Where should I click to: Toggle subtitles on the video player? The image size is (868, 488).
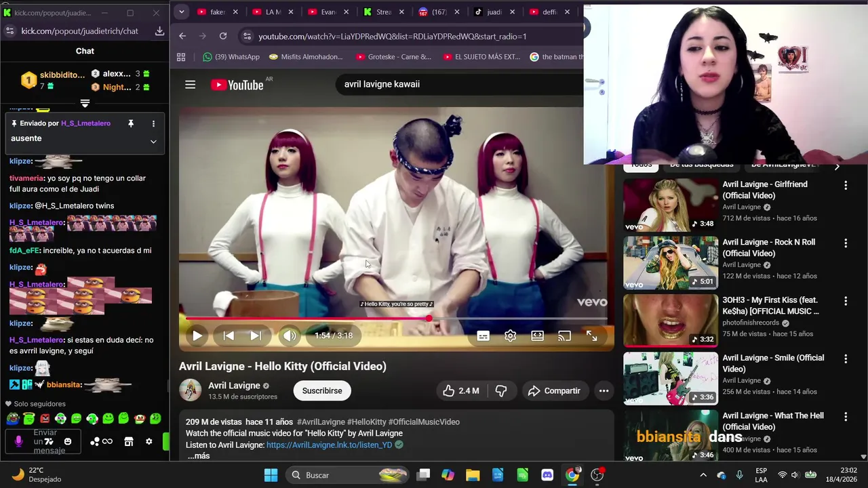[483, 335]
